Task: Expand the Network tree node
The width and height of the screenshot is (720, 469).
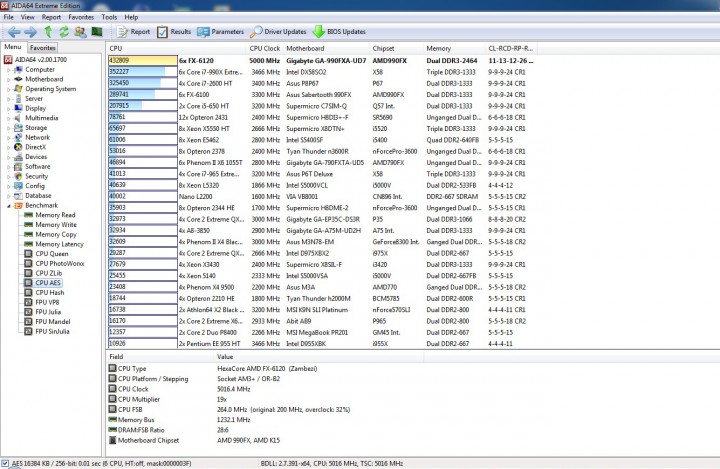Action: coord(8,137)
